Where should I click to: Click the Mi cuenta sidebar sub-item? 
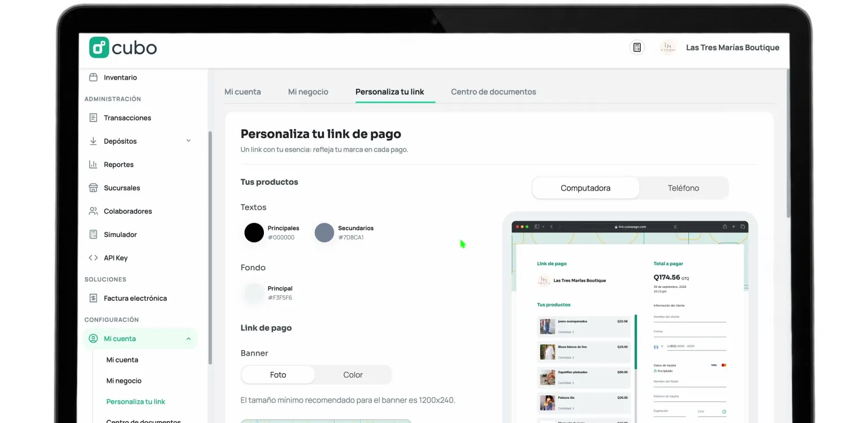point(123,360)
